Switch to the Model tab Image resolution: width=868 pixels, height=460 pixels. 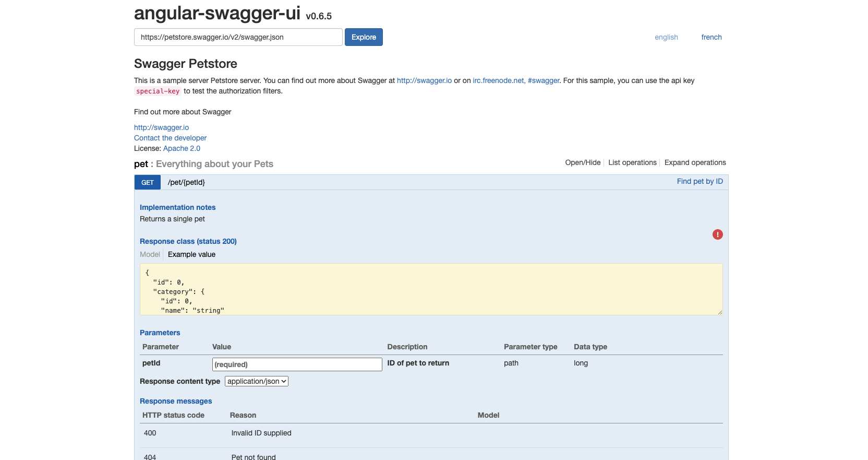pyautogui.click(x=150, y=254)
